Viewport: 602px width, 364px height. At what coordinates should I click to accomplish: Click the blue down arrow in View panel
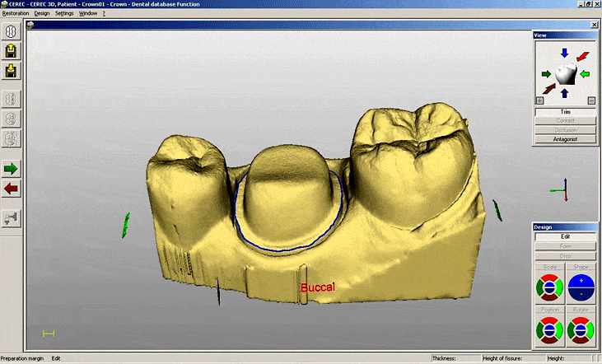(x=564, y=54)
